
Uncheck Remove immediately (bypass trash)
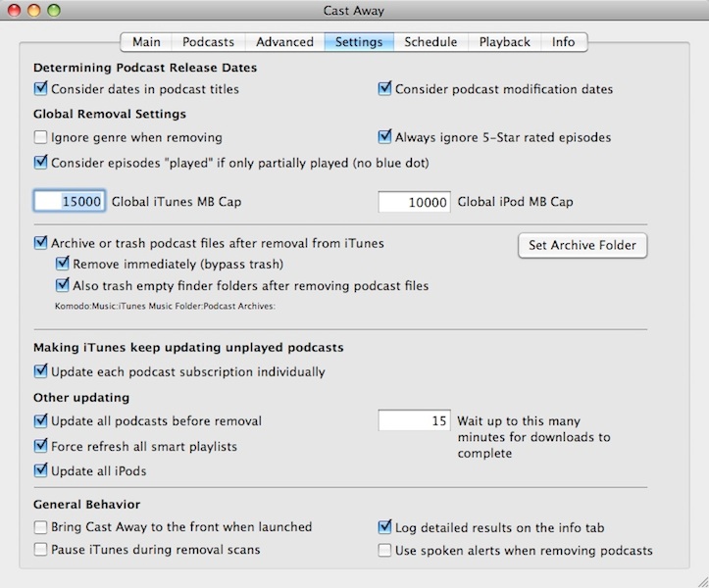point(64,265)
